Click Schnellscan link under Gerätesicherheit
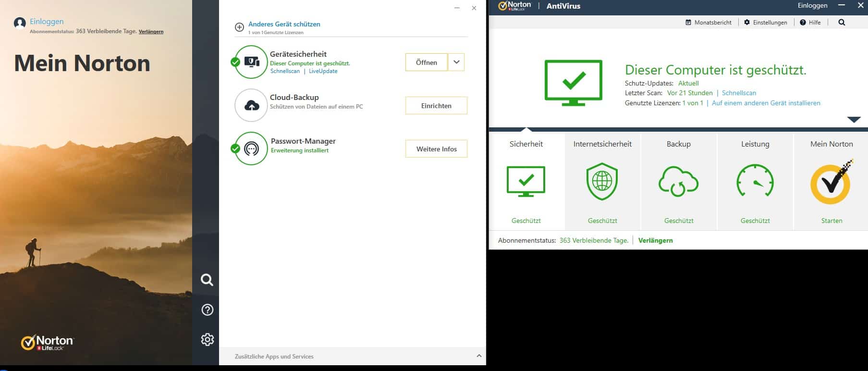The image size is (868, 371). click(285, 71)
